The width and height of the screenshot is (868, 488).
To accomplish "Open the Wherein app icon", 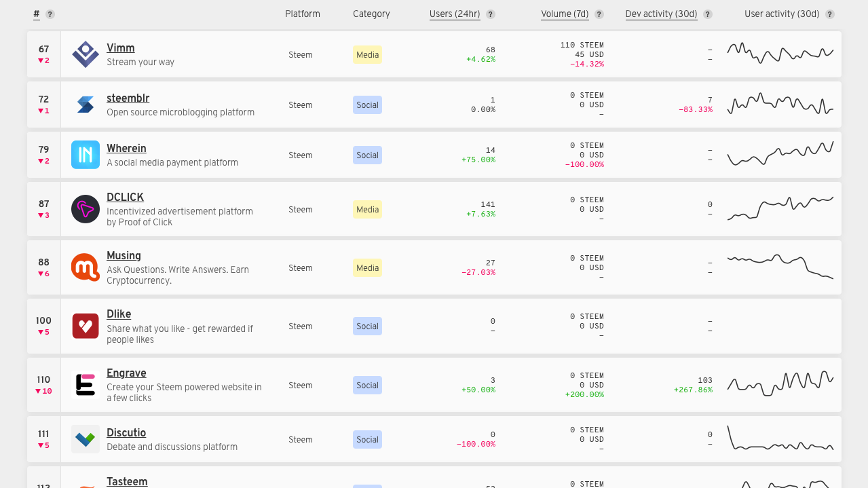I will pyautogui.click(x=86, y=155).
